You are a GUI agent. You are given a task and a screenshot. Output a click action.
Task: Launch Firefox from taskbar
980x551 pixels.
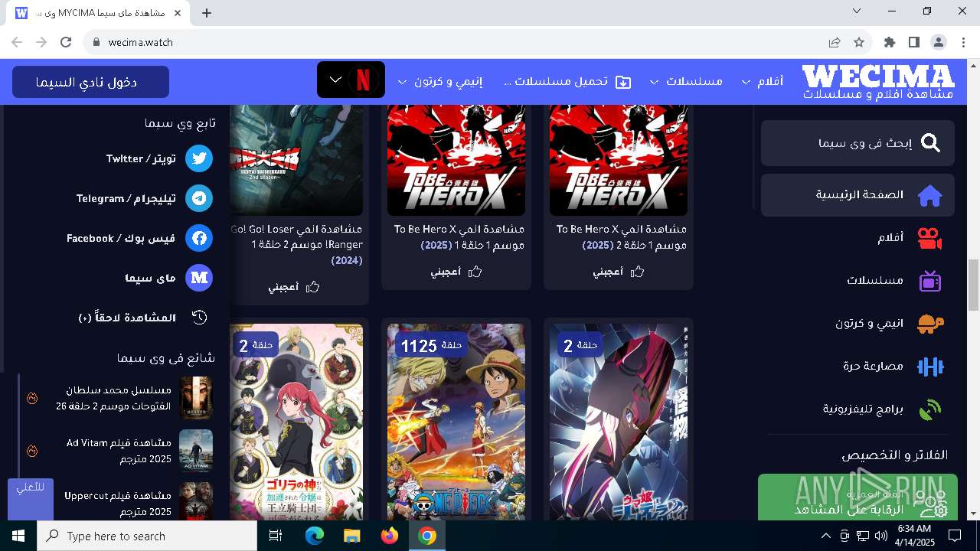(390, 536)
